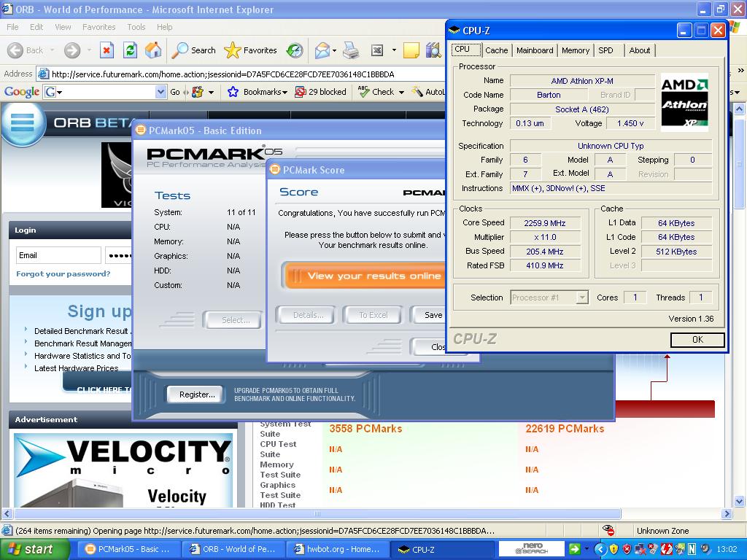Click the yellow note icon in IE toolbar

(411, 50)
